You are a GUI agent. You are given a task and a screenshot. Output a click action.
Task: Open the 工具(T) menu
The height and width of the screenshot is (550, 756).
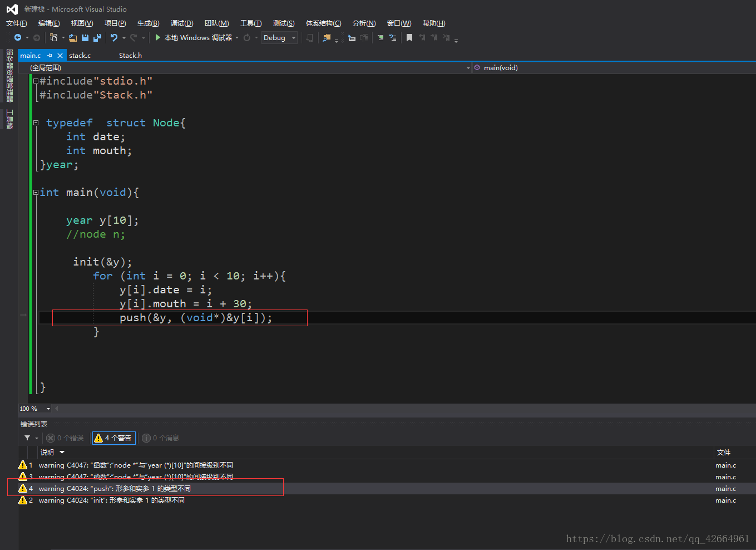coord(251,23)
